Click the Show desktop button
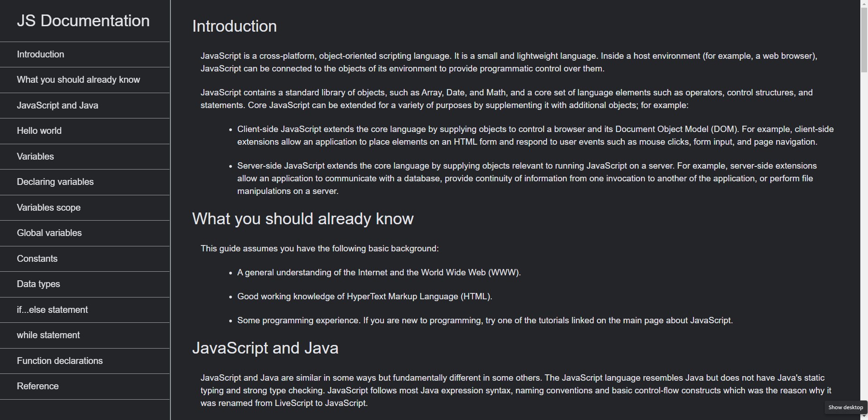Viewport: 868px width, 420px height. click(x=844, y=407)
